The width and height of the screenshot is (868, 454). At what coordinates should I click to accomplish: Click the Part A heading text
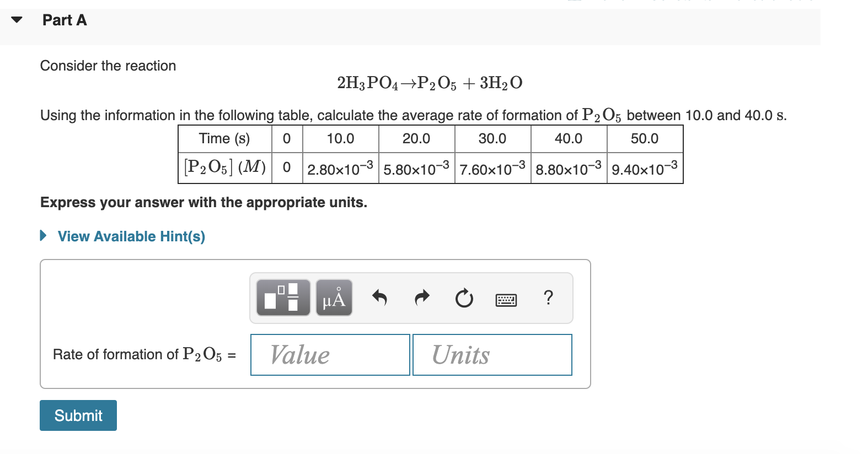pos(63,20)
